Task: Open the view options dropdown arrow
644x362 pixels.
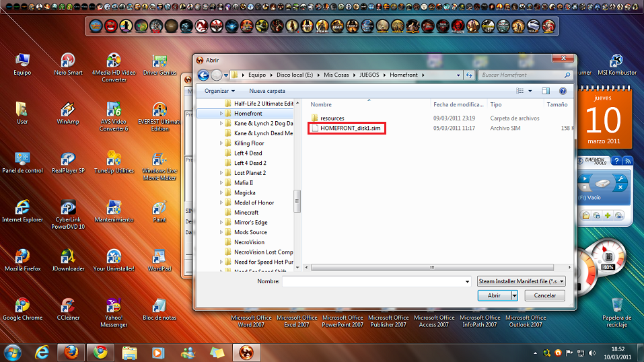Action: (x=530, y=91)
